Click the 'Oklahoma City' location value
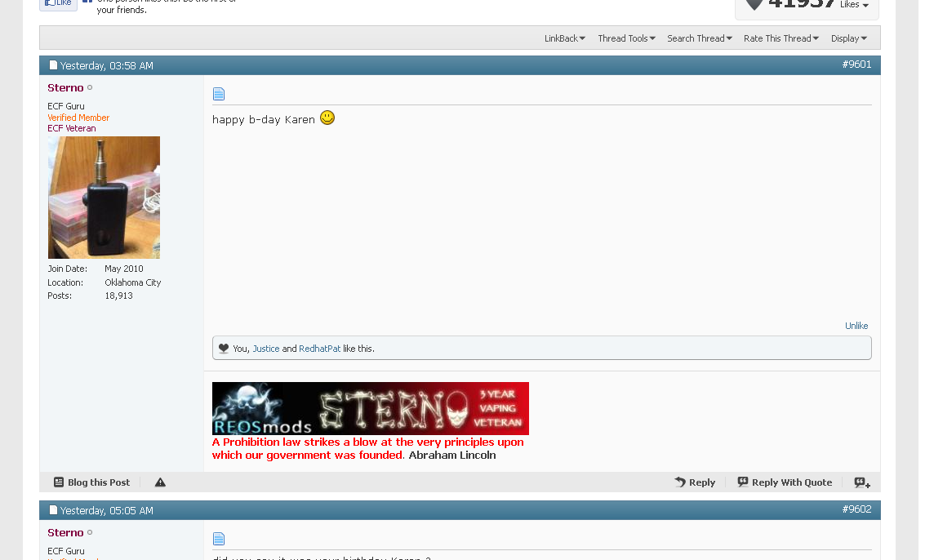The image size is (934, 560). [x=133, y=282]
